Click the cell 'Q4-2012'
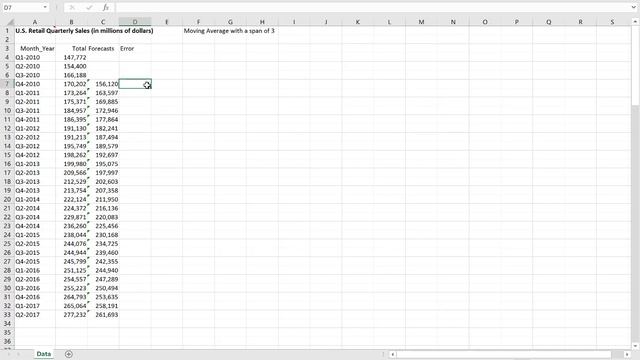The image size is (640, 360). tap(28, 155)
